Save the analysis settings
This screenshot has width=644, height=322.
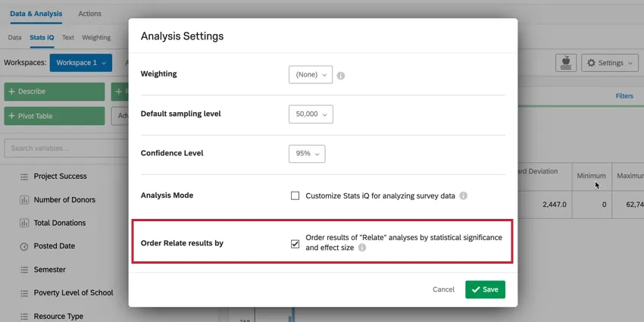(x=485, y=289)
